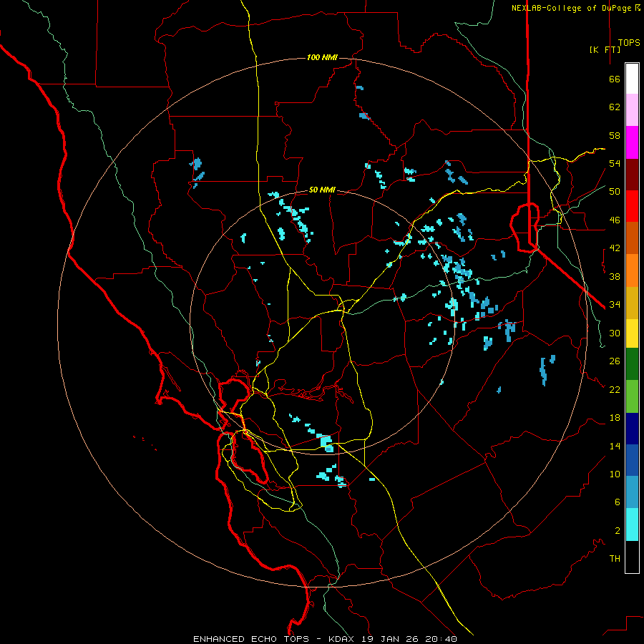Select the "2" legend value
Viewport: 644px width, 644px height.
(617, 531)
